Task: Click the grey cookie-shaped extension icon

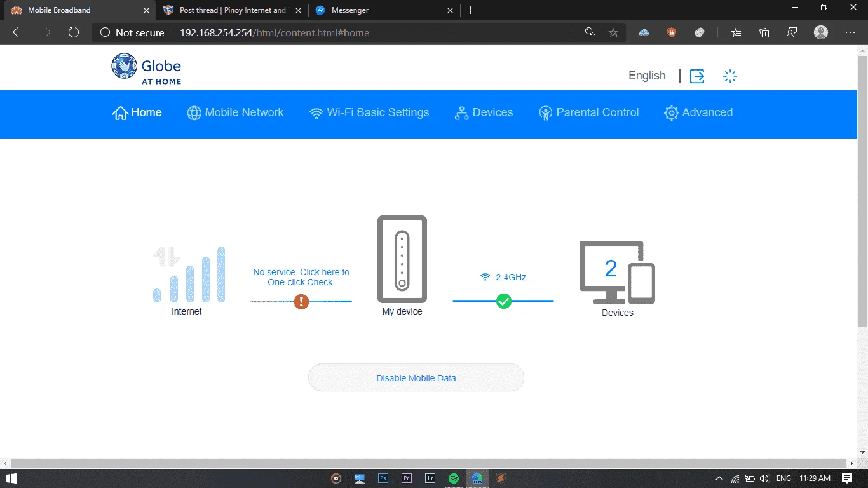Action: 700,32
